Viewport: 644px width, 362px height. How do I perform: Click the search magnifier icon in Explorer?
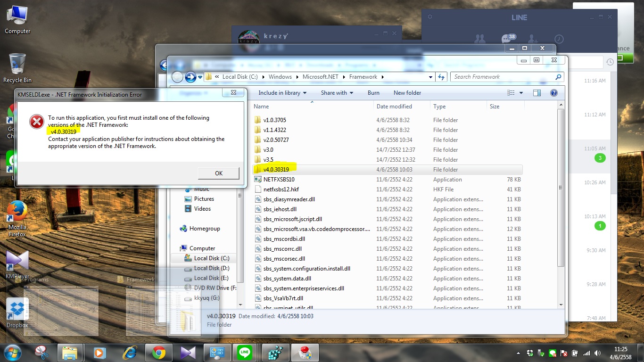(x=559, y=77)
